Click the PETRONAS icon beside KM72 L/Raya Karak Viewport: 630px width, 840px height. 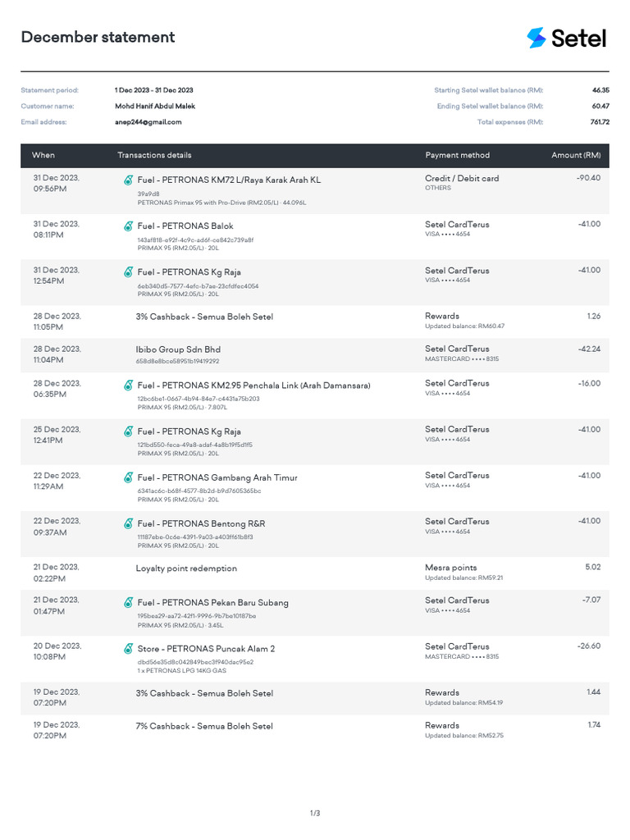(x=129, y=180)
